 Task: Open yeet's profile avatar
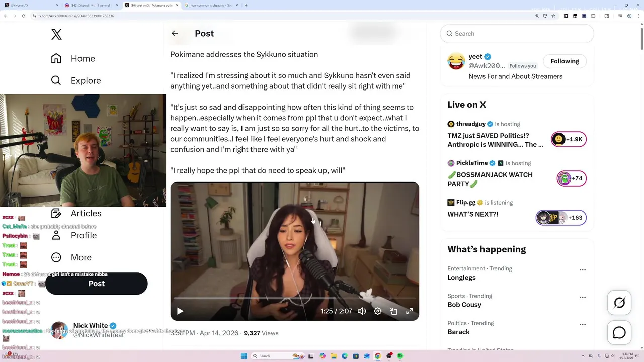456,61
